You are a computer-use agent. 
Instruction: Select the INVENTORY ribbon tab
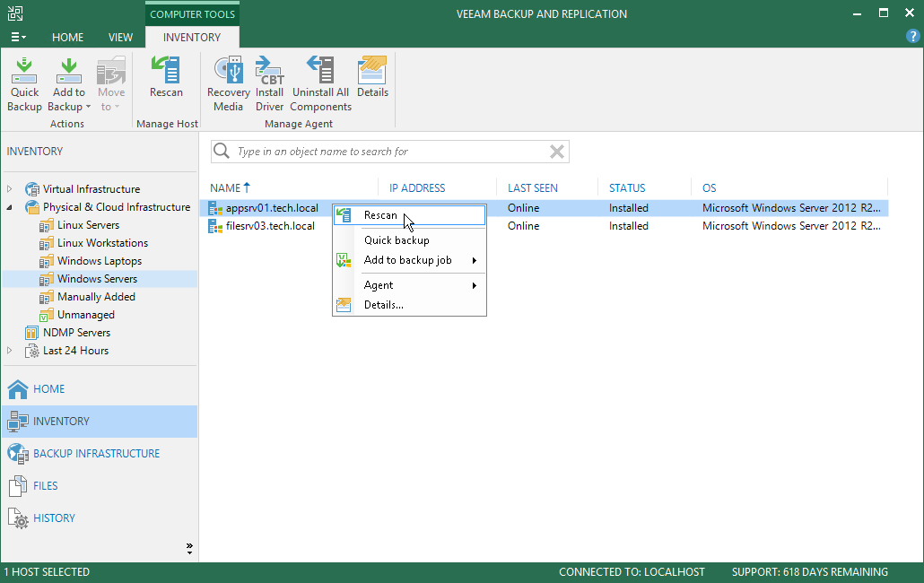(x=192, y=37)
